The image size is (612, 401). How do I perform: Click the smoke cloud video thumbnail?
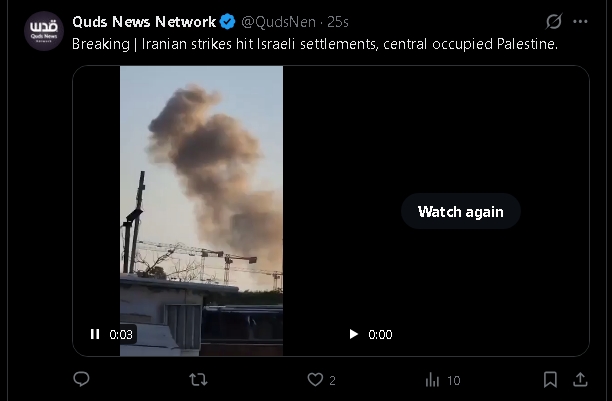[201, 211]
